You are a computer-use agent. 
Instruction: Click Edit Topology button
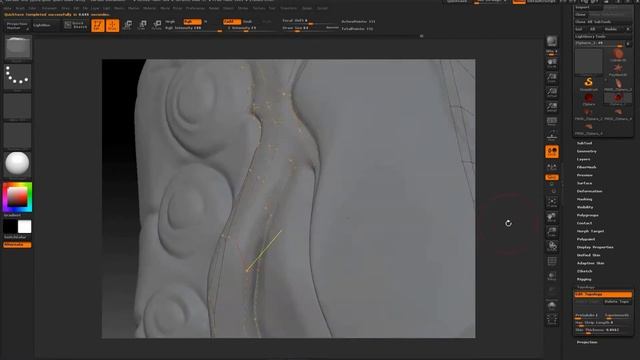603,294
